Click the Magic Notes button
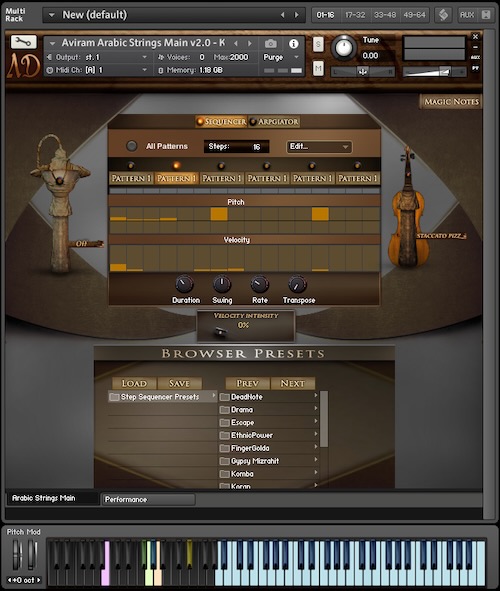 pyautogui.click(x=451, y=102)
